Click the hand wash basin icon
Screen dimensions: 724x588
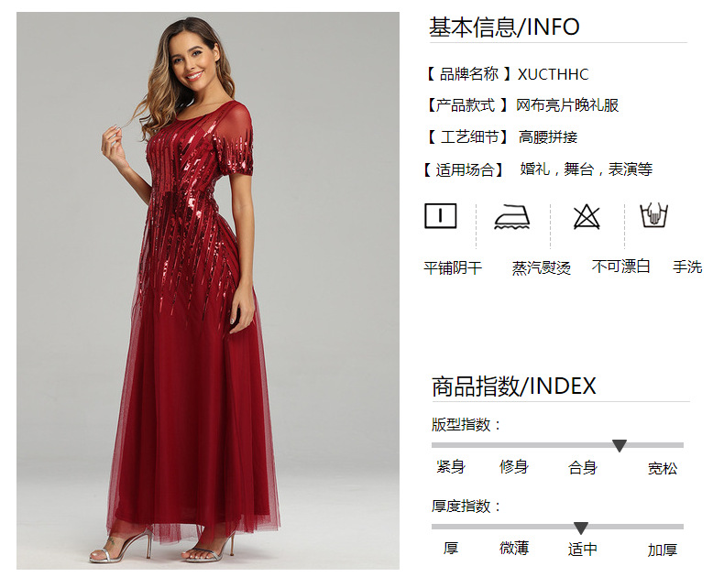[653, 215]
